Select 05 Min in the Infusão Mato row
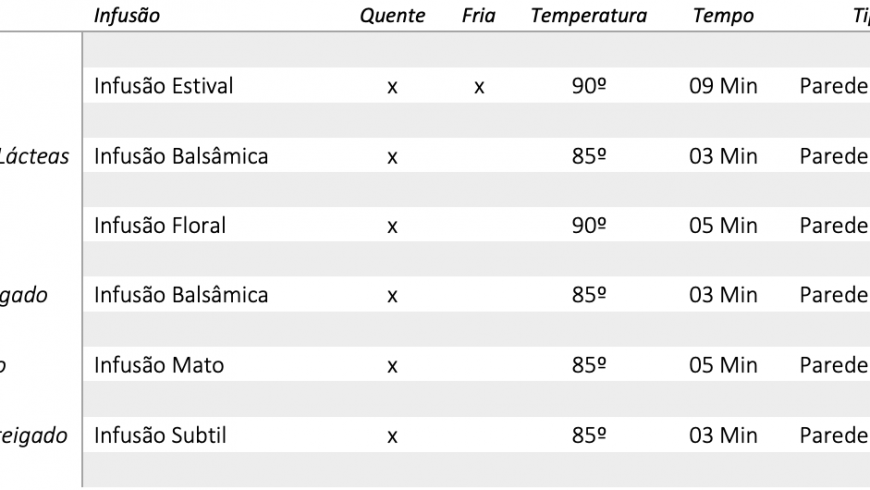Viewport: 870px width, 490px height. point(723,366)
